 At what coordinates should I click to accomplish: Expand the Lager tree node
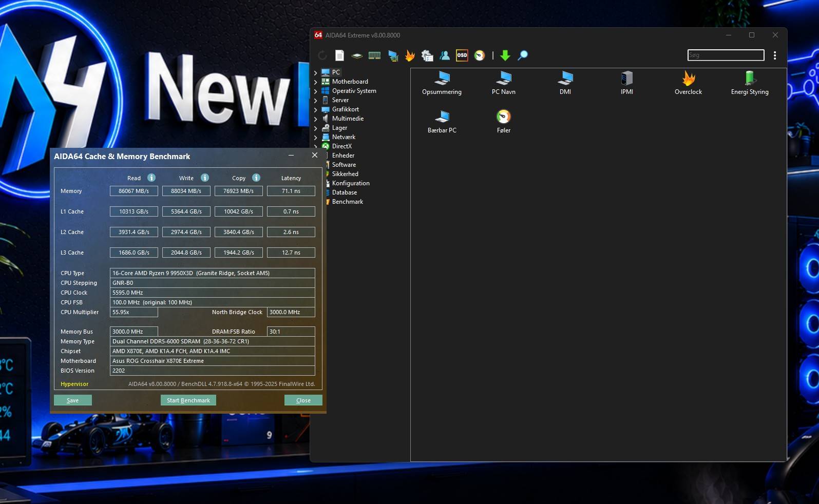(x=316, y=128)
